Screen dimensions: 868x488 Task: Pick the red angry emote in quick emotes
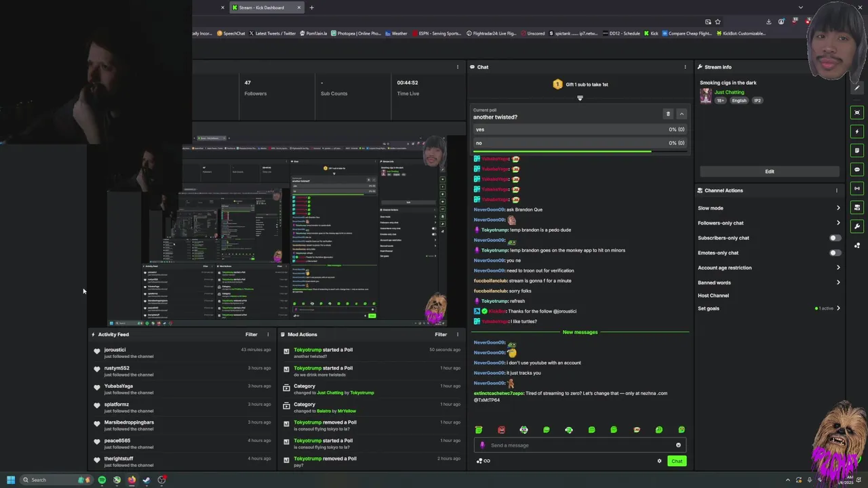pyautogui.click(x=501, y=430)
